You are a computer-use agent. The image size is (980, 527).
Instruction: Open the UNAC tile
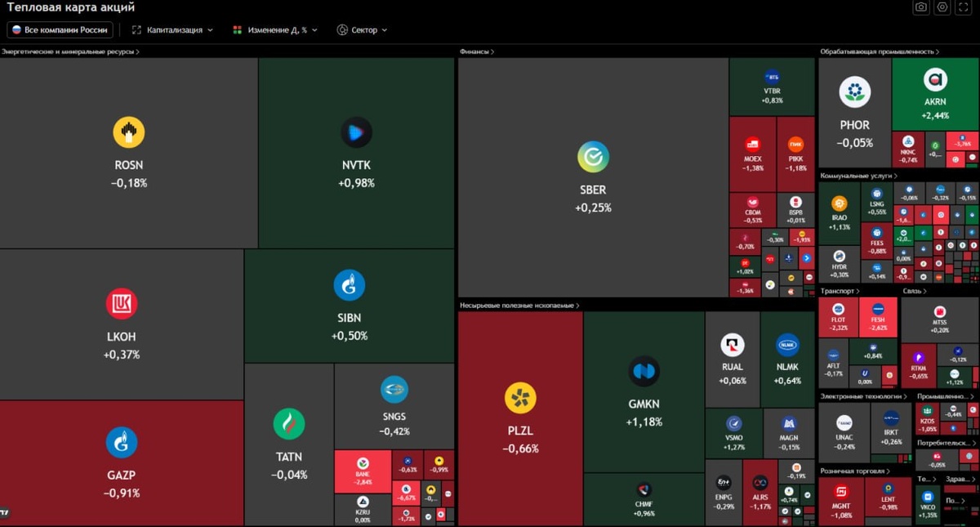pos(844,432)
